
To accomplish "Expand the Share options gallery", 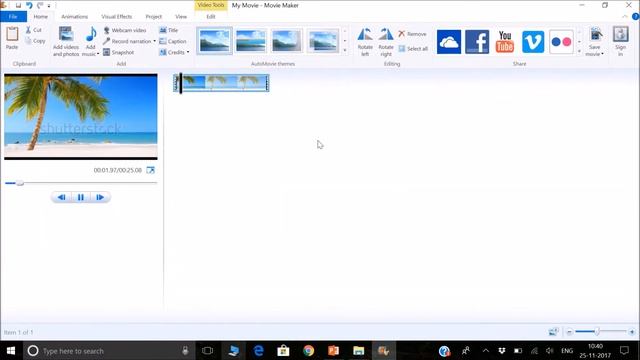I will tap(579, 51).
